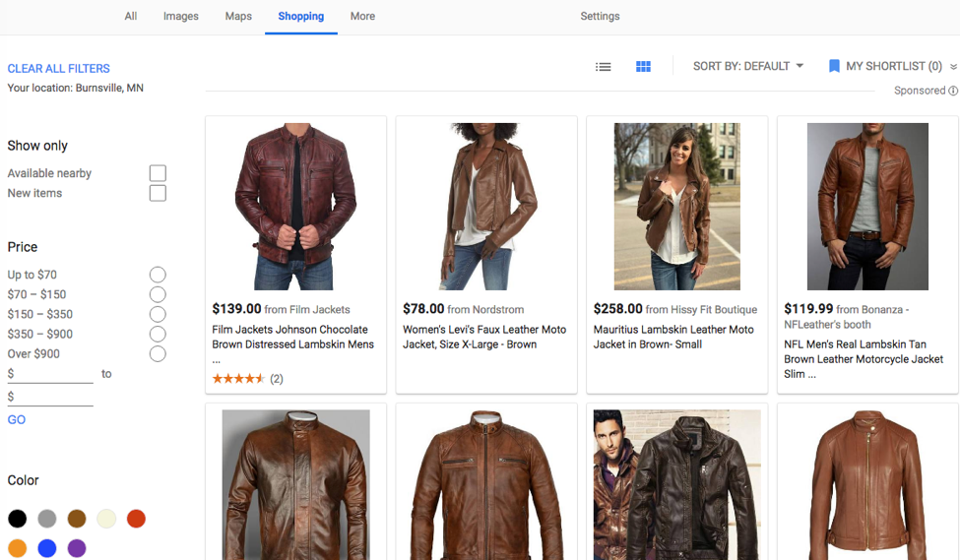Open Mauritius Lambskin Leather Moto Jacket title

point(673,337)
